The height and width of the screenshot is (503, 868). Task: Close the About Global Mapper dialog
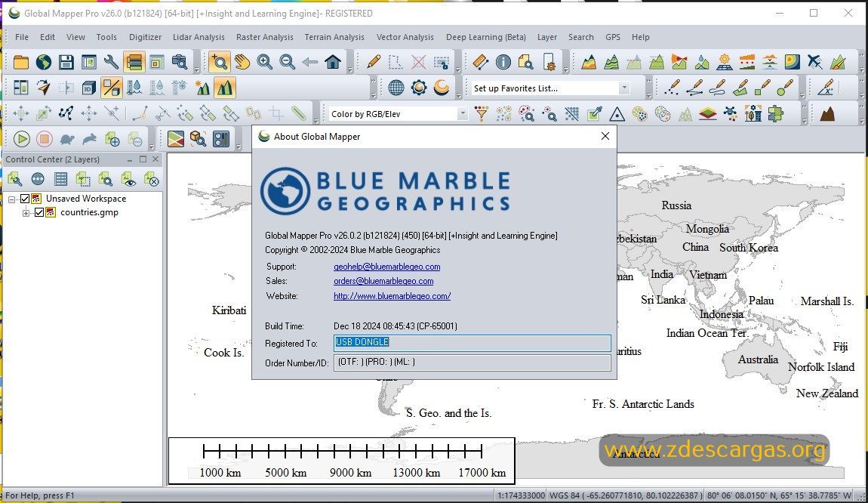click(x=605, y=136)
